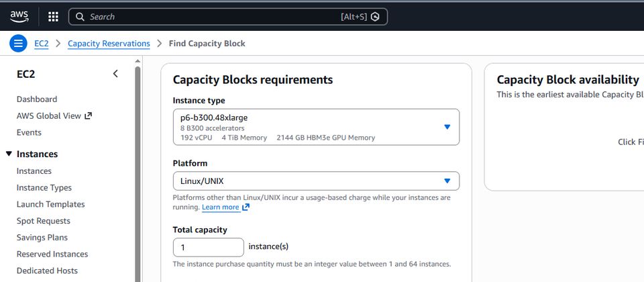Screen dimensions: 644x282
Task: Click the AWS logo home icon
Action: click(x=19, y=17)
